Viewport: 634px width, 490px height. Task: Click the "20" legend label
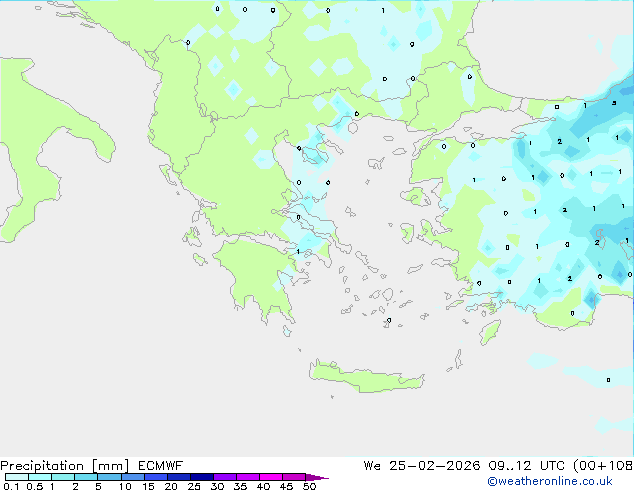coord(171,486)
